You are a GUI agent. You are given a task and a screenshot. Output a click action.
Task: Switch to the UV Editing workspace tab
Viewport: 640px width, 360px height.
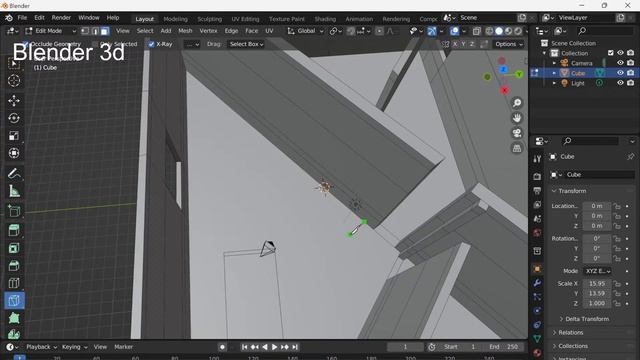pyautogui.click(x=245, y=19)
